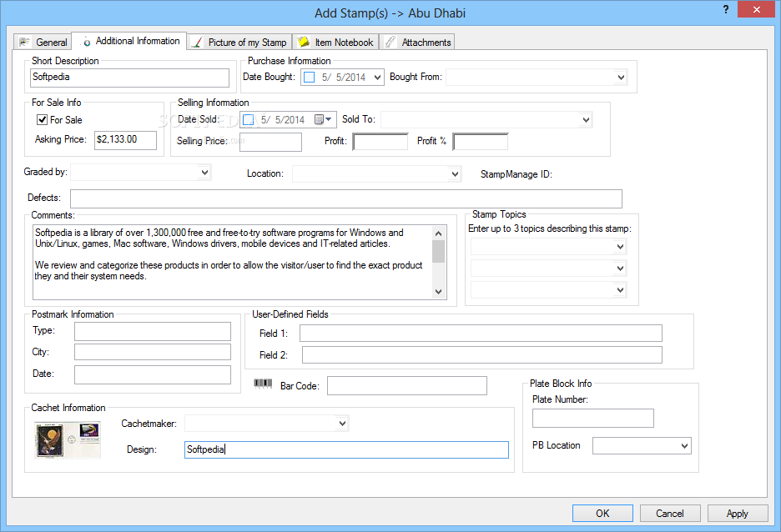Click the Comments scrollbar thumb
The height and width of the screenshot is (532, 781).
[x=438, y=251]
